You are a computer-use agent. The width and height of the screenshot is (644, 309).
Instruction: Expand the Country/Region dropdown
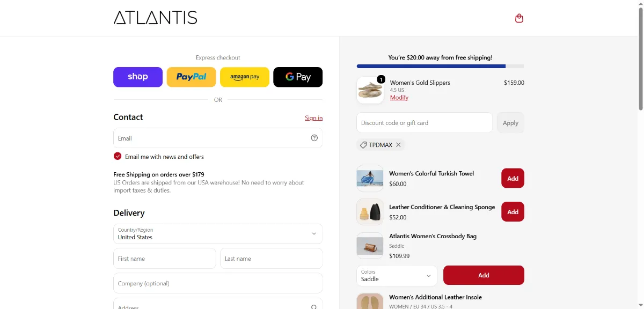pyautogui.click(x=218, y=233)
